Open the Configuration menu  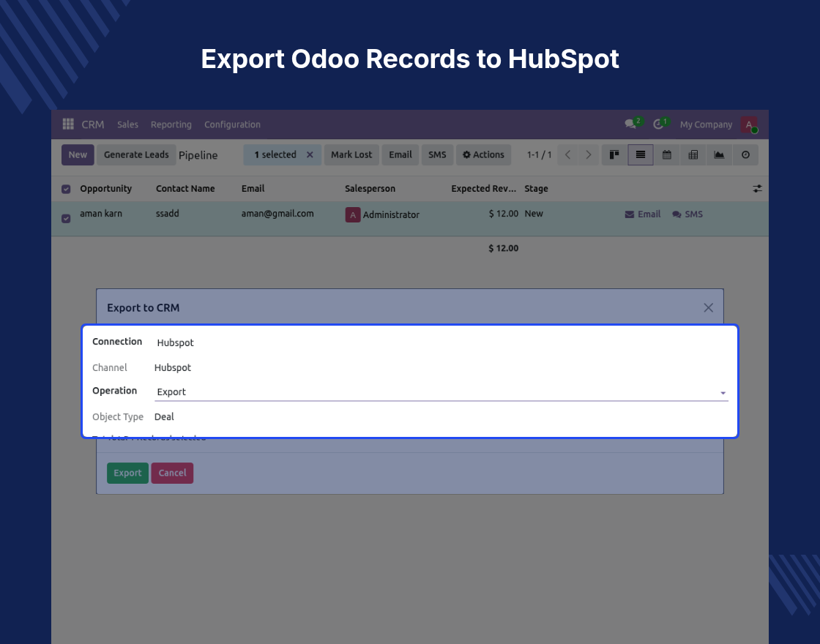pos(232,124)
